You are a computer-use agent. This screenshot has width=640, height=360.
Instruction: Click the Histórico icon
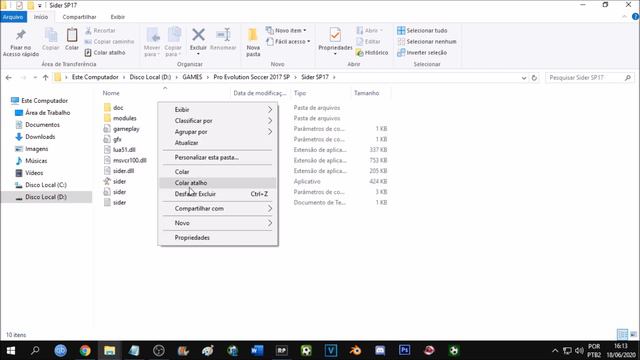359,53
